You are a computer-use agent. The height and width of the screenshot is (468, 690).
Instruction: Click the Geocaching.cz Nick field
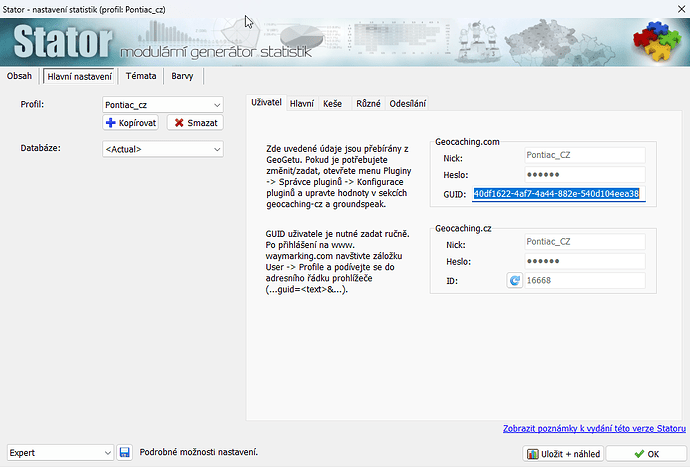click(585, 241)
